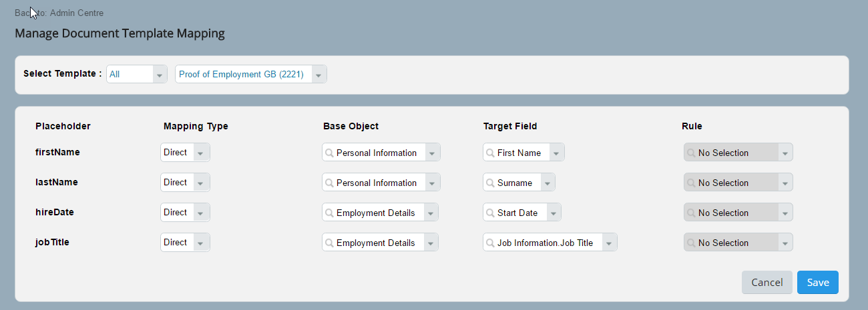Click the Save button
Image resolution: width=868 pixels, height=310 pixels.
click(818, 282)
